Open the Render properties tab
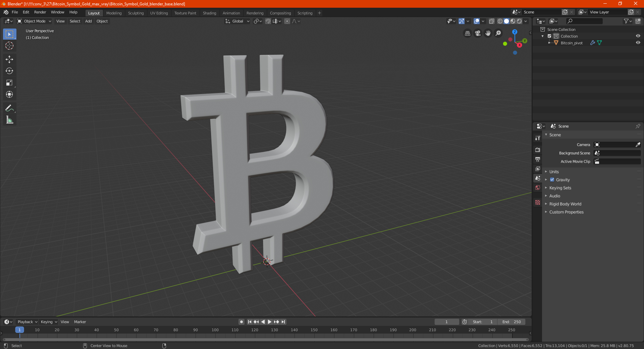This screenshot has width=644, height=349. click(538, 150)
